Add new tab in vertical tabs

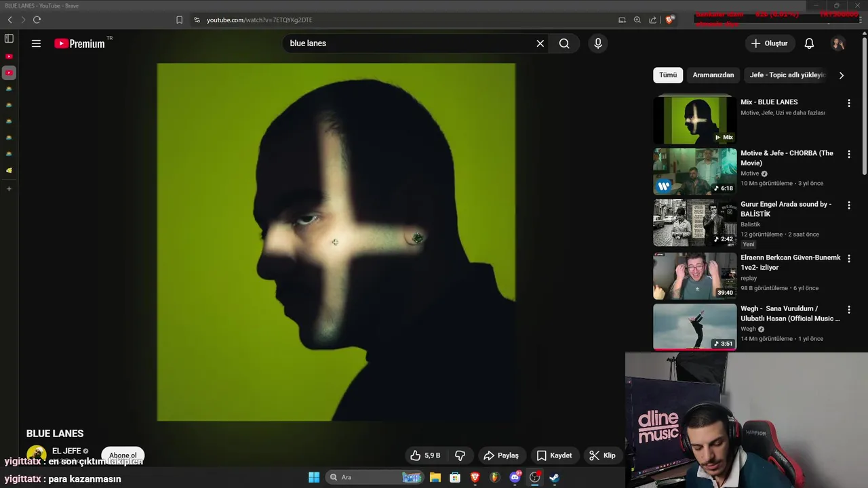point(9,189)
